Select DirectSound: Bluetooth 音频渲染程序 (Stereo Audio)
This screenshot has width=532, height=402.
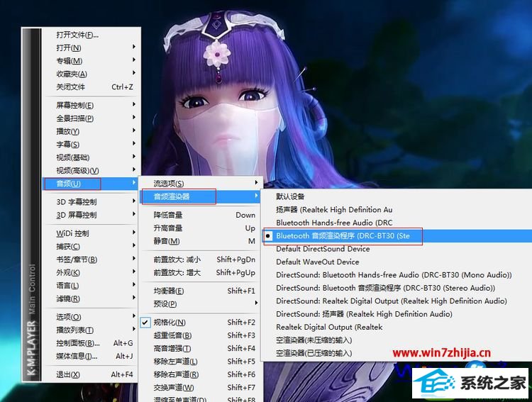[x=397, y=288]
